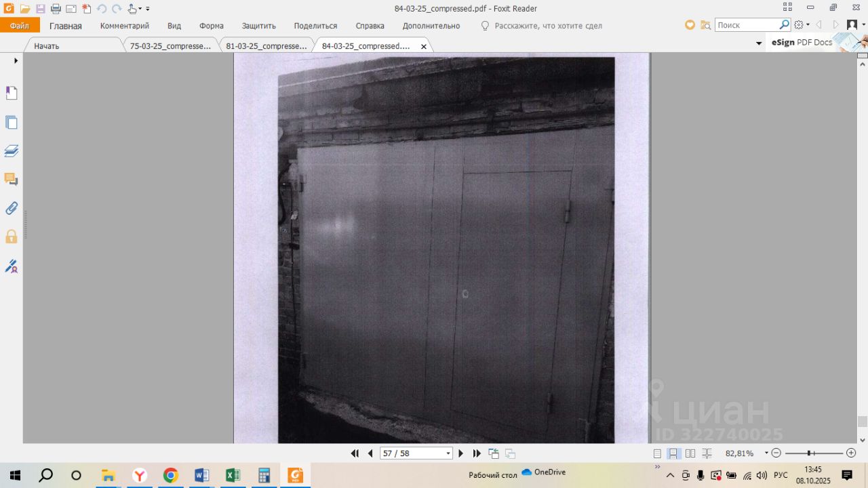The height and width of the screenshot is (488, 868).
Task: Open the quick access toolbar customize arrow
Action: pyautogui.click(x=148, y=9)
